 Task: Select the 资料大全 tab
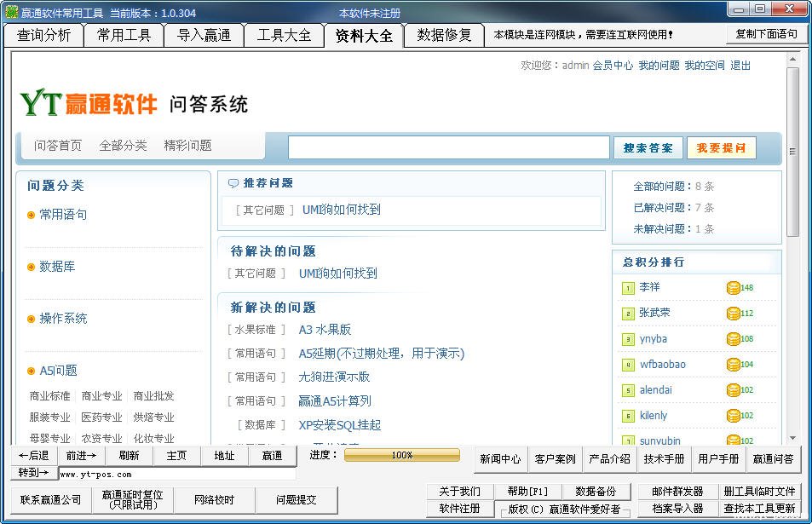point(364,35)
